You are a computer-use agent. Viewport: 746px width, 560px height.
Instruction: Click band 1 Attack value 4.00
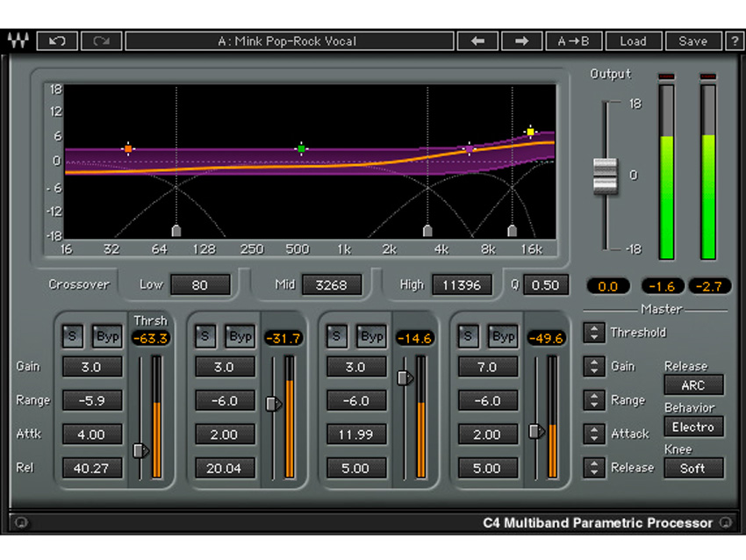pyautogui.click(x=92, y=434)
